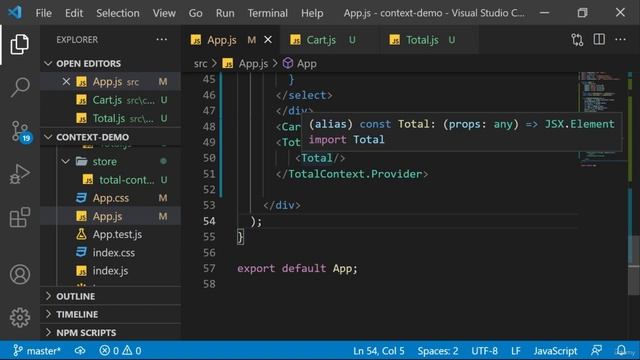Close App.js in Open Editors list
Image resolution: width=640 pixels, height=360 pixels.
(x=66, y=82)
